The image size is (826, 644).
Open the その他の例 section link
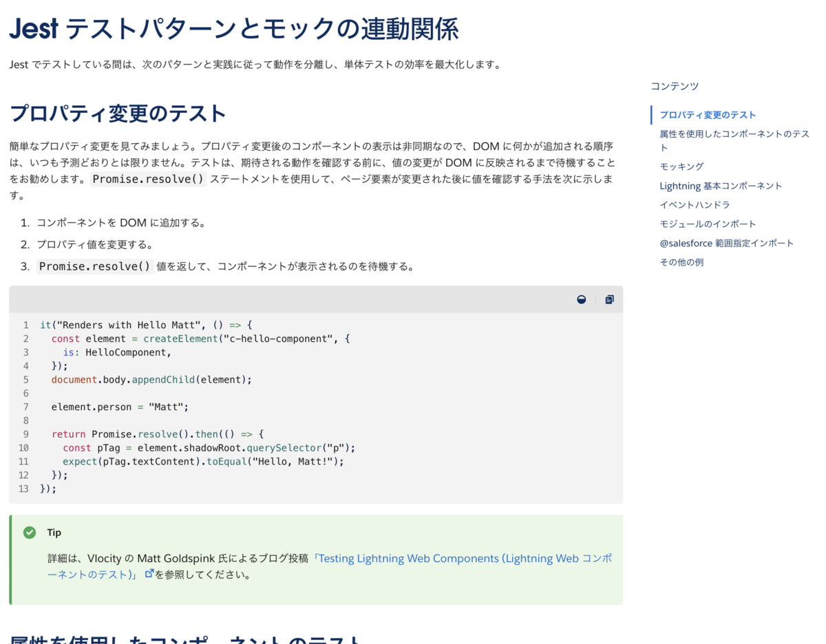click(681, 261)
